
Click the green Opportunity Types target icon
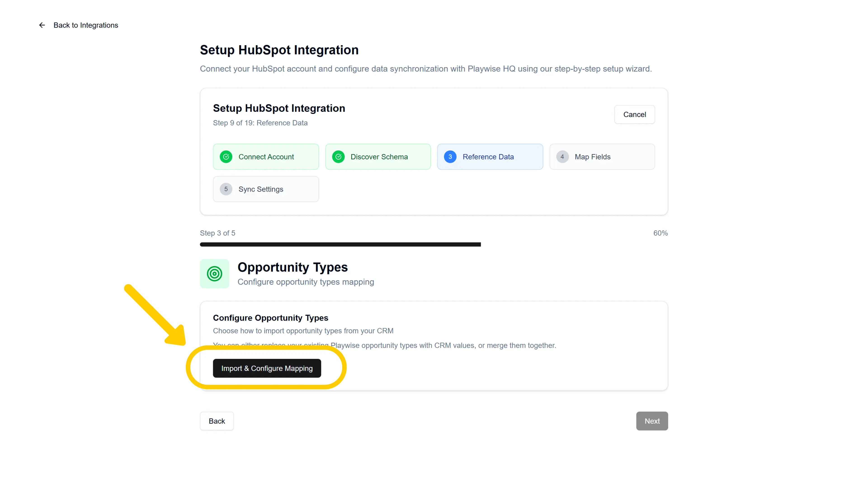point(214,273)
